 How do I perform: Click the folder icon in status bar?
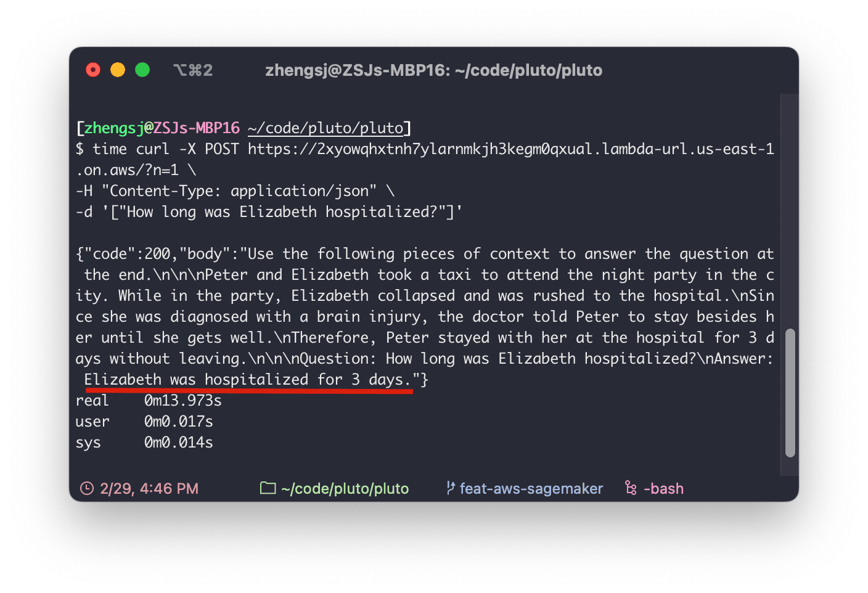pyautogui.click(x=268, y=488)
